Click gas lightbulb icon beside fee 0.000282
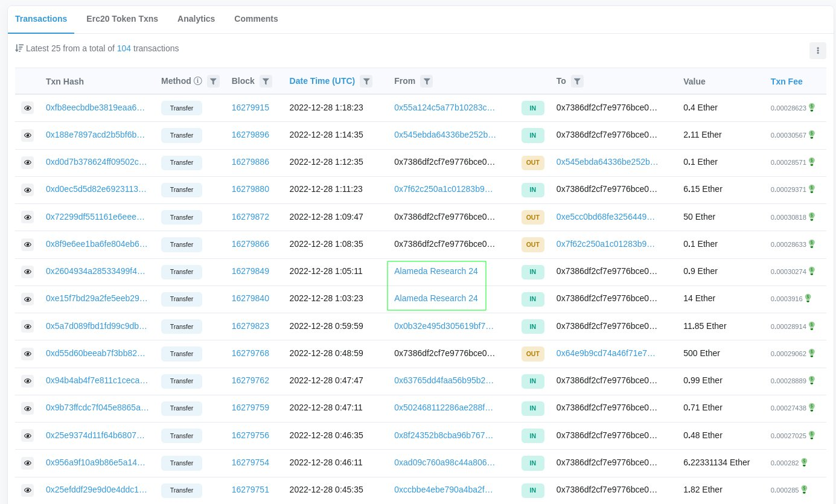The image size is (836, 504). (804, 462)
